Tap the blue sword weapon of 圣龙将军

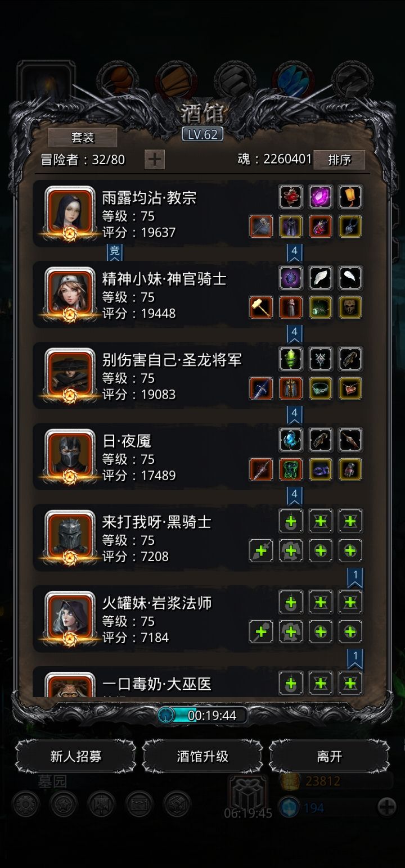261,388
